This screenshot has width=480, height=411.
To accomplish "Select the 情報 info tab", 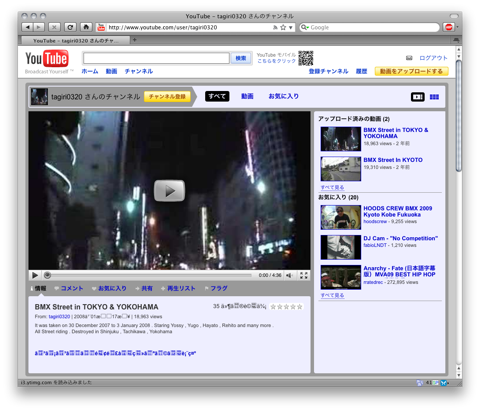I will 41,288.
